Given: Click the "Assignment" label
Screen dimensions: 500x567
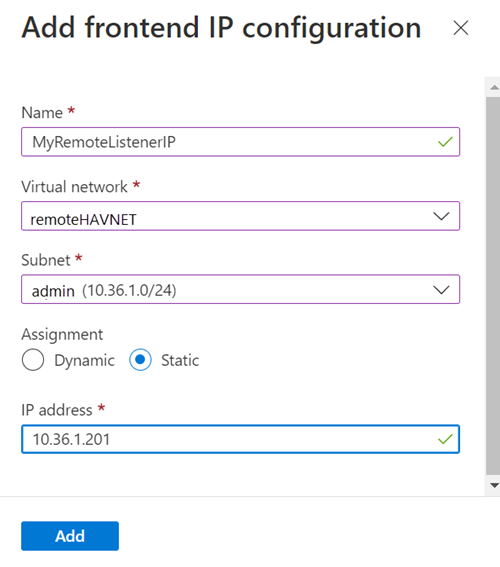Looking at the screenshot, I should [x=62, y=334].
